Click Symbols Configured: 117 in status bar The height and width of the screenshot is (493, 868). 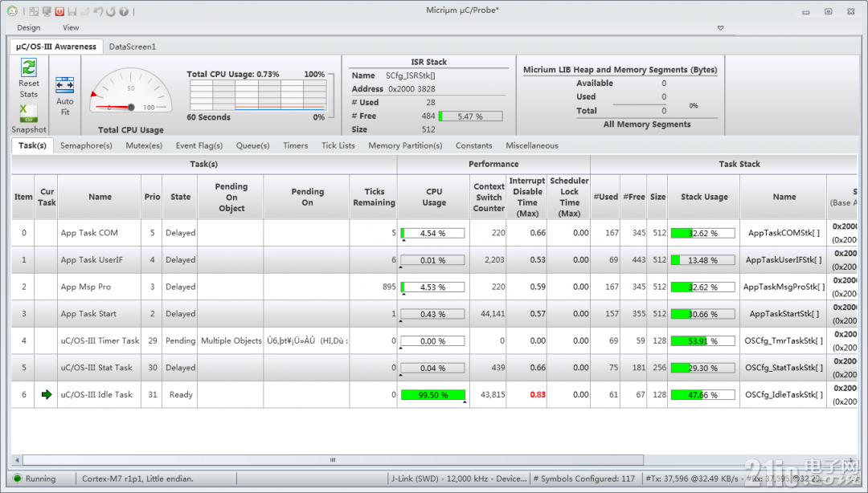[x=584, y=479]
